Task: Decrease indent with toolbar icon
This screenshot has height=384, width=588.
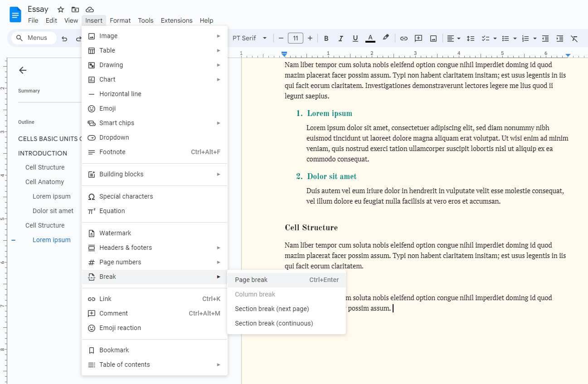Action: (x=545, y=39)
